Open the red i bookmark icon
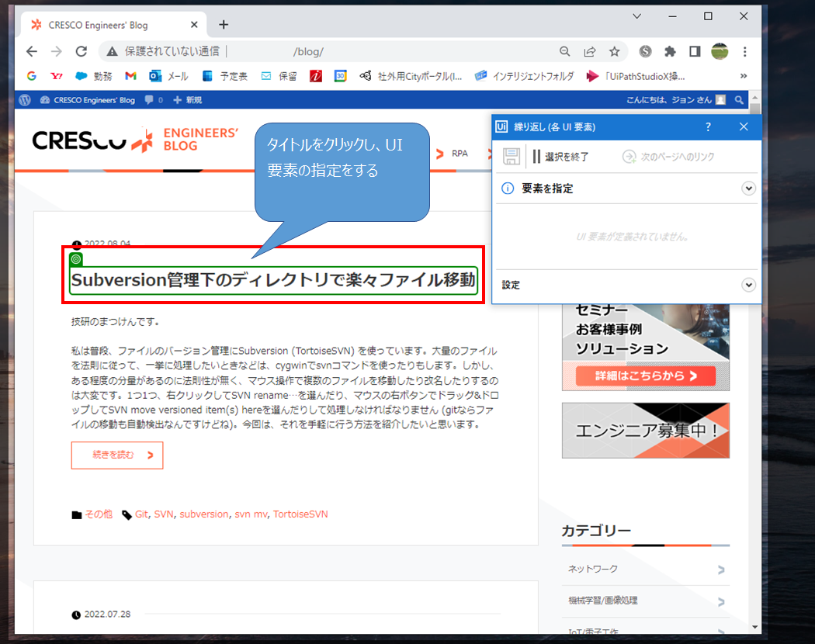Screen dimensions: 815x644 tap(316, 76)
